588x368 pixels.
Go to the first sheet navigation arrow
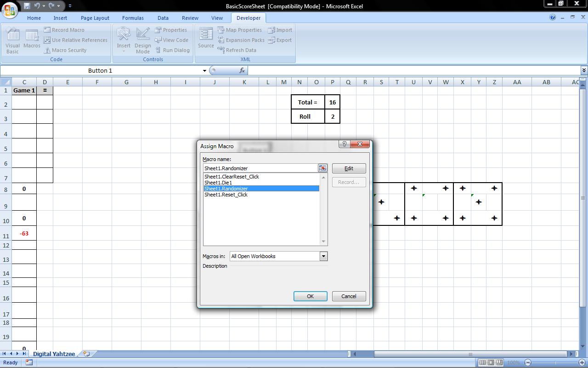coord(4,354)
